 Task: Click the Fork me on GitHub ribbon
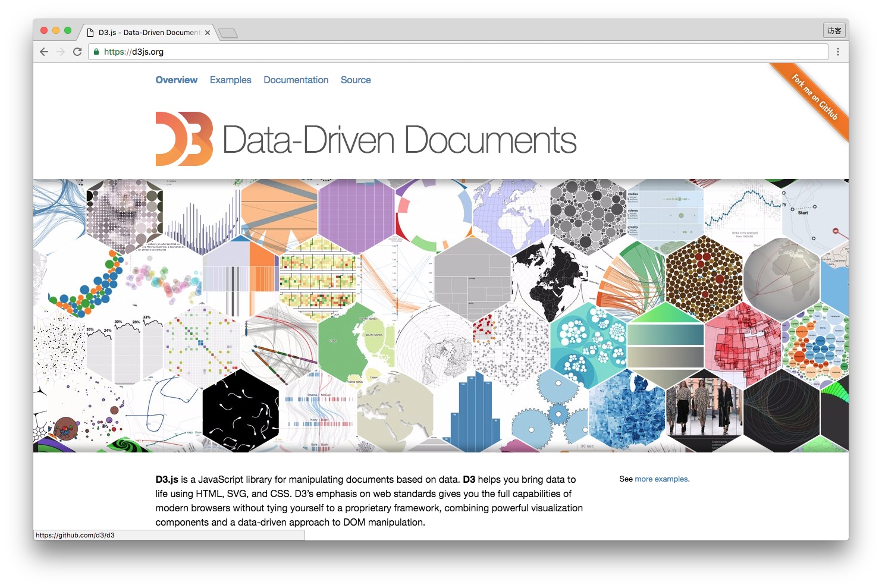pos(812,99)
